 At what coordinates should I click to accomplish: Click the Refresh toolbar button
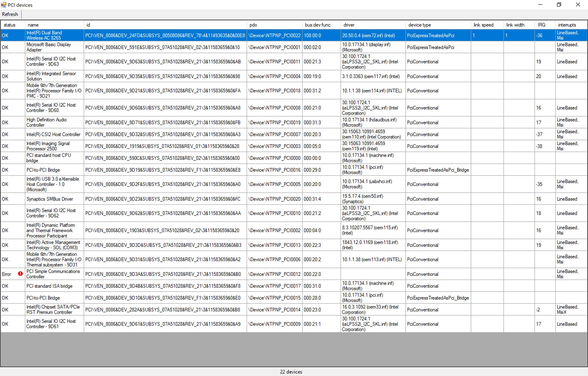click(10, 14)
